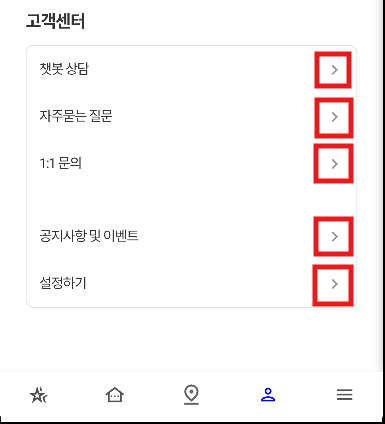385x424 pixels.
Task: Click the arrow icon beside 설정하기
Action: coord(335,284)
